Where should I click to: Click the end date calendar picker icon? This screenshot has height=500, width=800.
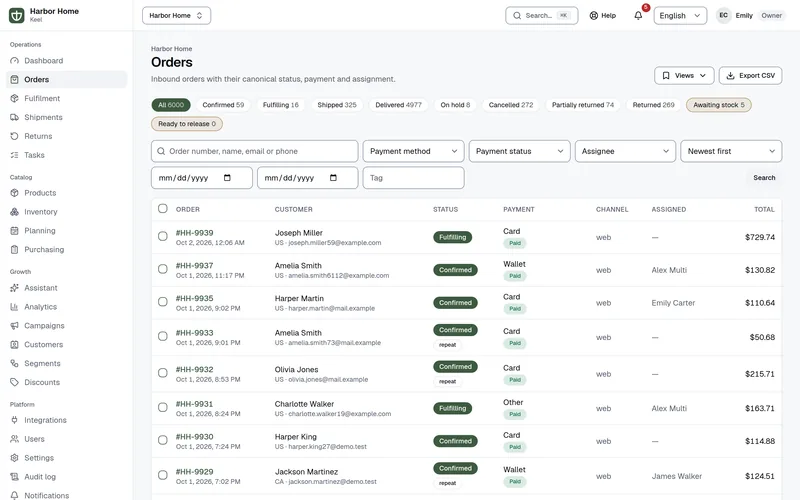pos(334,178)
